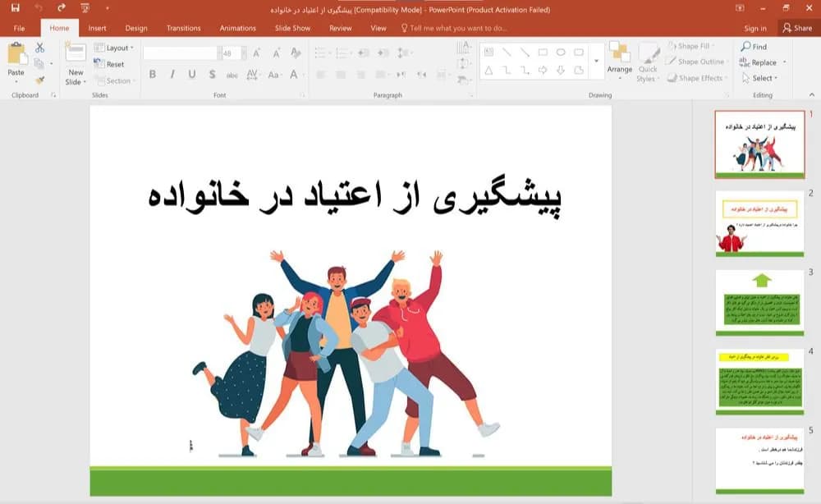Image resolution: width=821 pixels, height=504 pixels.
Task: Click the Share button
Action: click(797, 28)
